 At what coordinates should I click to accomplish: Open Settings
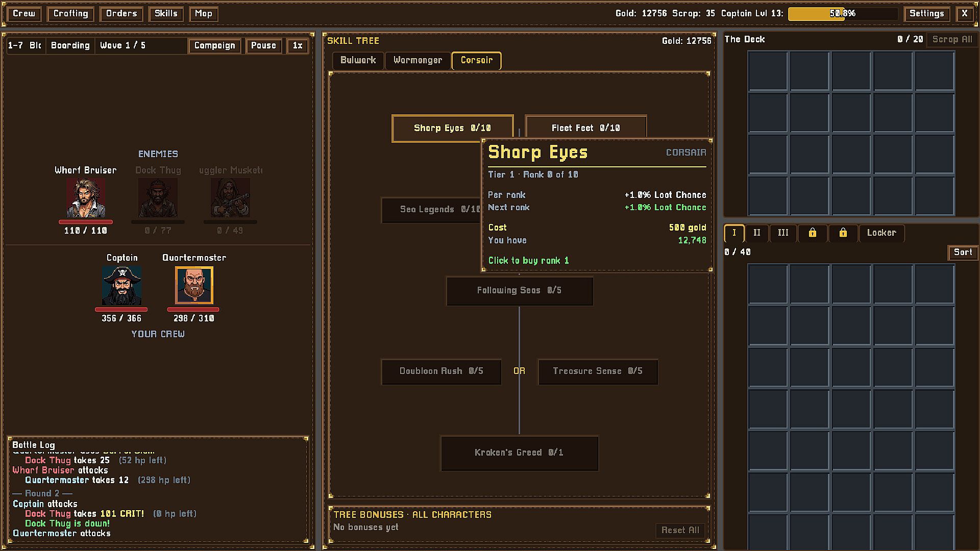(926, 14)
